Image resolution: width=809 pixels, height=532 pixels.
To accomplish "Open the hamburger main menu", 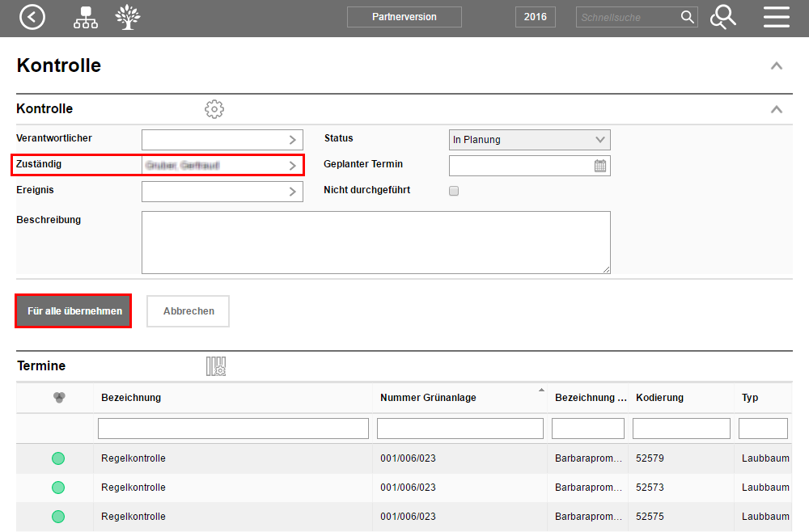I will [x=776, y=17].
